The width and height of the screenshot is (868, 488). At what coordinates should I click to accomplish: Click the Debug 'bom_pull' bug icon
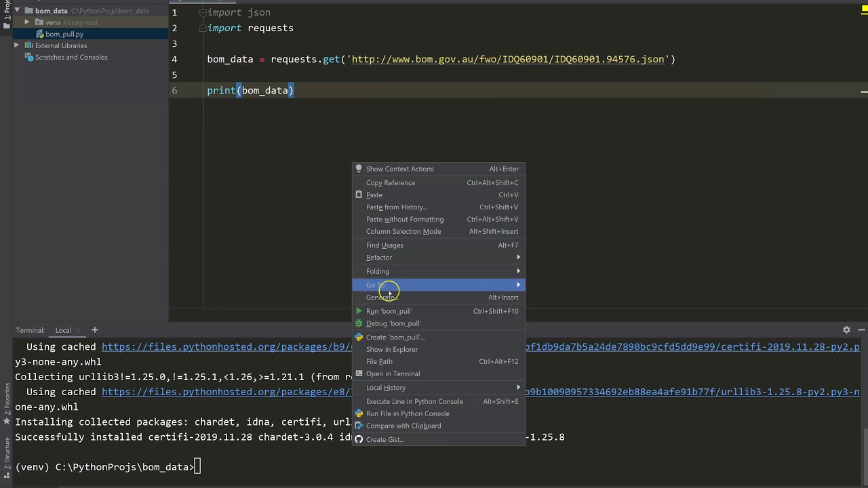coord(359,323)
